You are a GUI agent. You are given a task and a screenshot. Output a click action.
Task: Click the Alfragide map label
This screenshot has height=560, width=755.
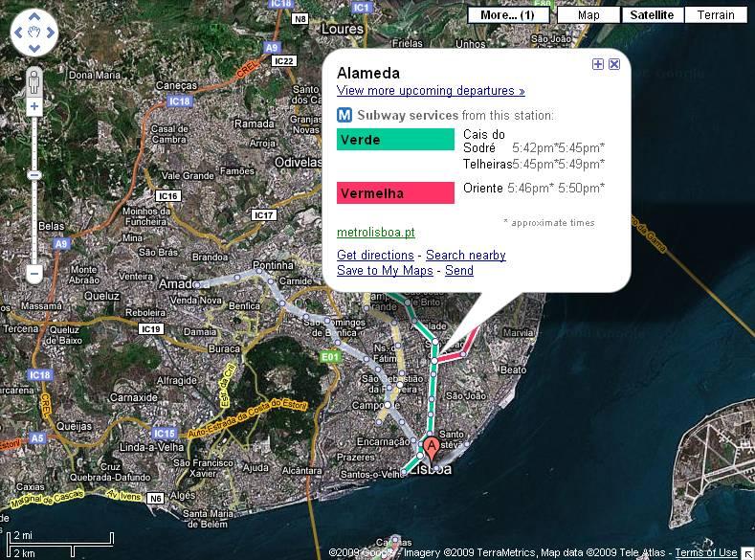point(177,380)
